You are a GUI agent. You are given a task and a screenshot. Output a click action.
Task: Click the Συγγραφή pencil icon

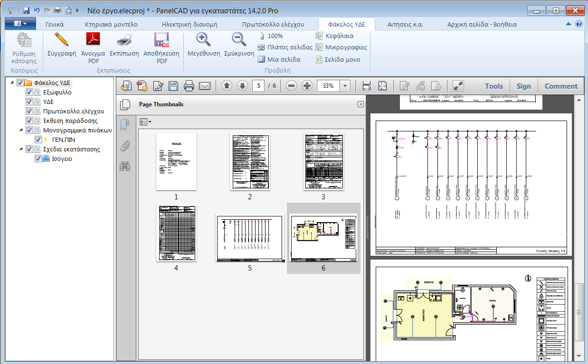coord(62,40)
